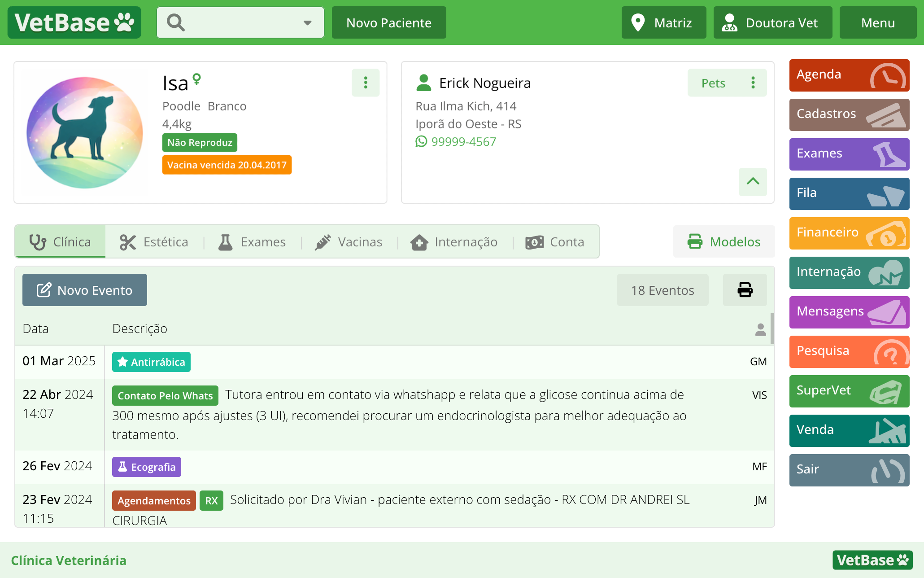This screenshot has width=924, height=578.
Task: Click the Antirrábica vaccine tag
Action: pos(151,362)
